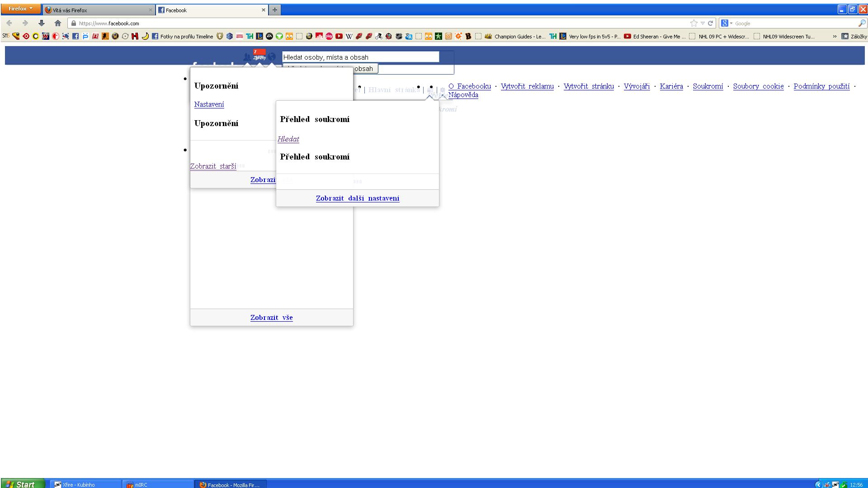Click the Facebook messages notification icon
The width and height of the screenshot is (868, 488).
coord(259,55)
